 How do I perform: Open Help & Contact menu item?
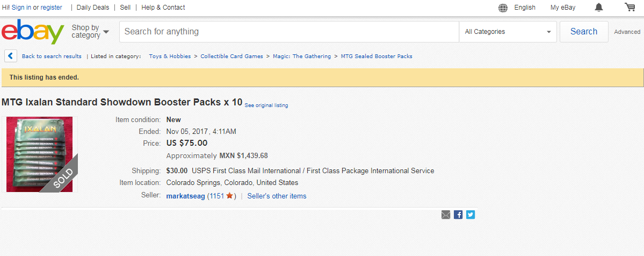163,8
